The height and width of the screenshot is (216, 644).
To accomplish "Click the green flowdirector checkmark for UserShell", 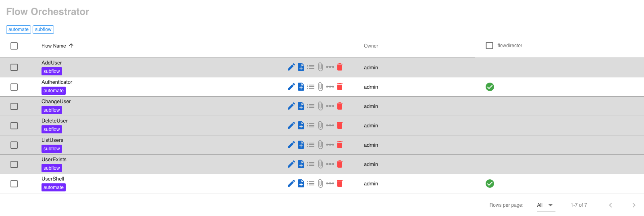I will click(x=490, y=184).
